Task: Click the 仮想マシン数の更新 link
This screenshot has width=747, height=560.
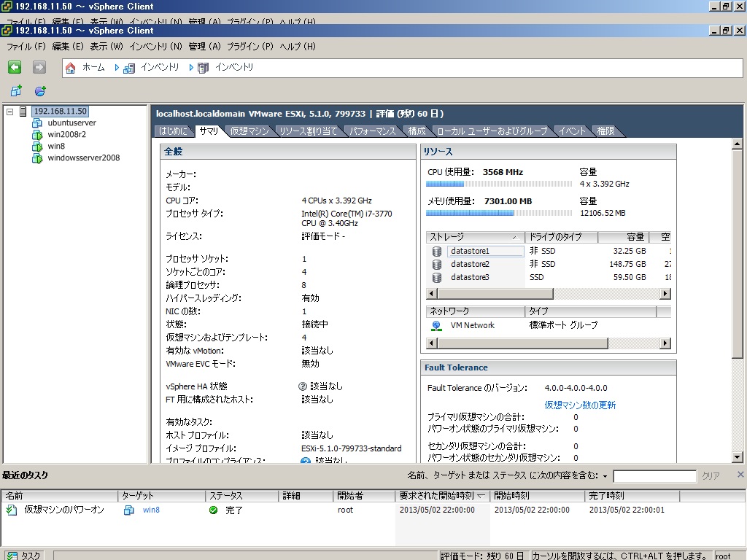Action: tap(580, 405)
